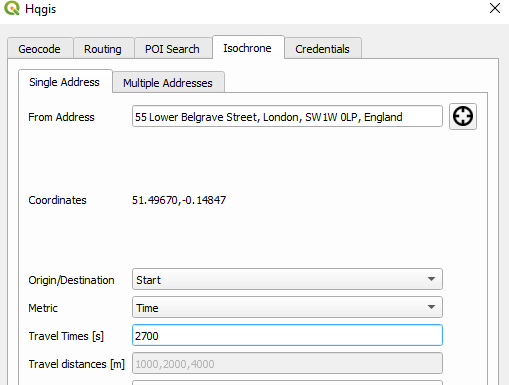The height and width of the screenshot is (385, 509).
Task: Select the Single Address sub-tab
Action: [65, 82]
